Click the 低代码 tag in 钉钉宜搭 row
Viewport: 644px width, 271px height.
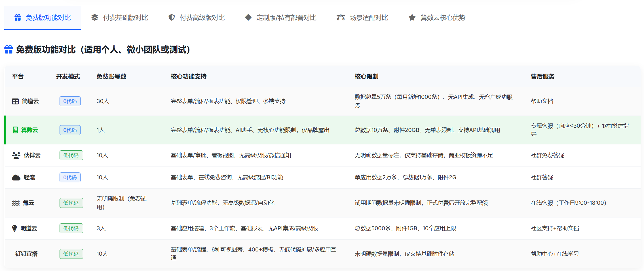(x=71, y=254)
